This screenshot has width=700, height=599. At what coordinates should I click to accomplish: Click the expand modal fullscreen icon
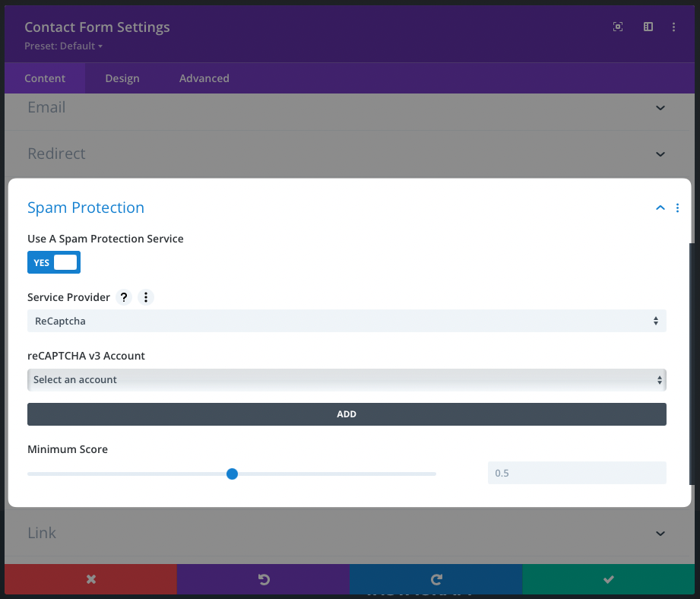click(x=618, y=27)
